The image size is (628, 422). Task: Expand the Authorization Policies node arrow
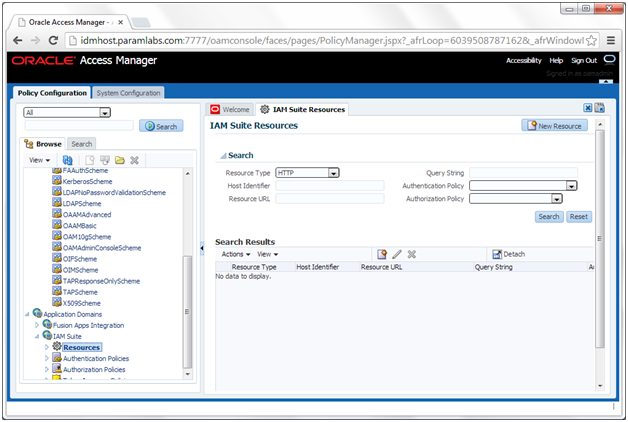coord(47,369)
